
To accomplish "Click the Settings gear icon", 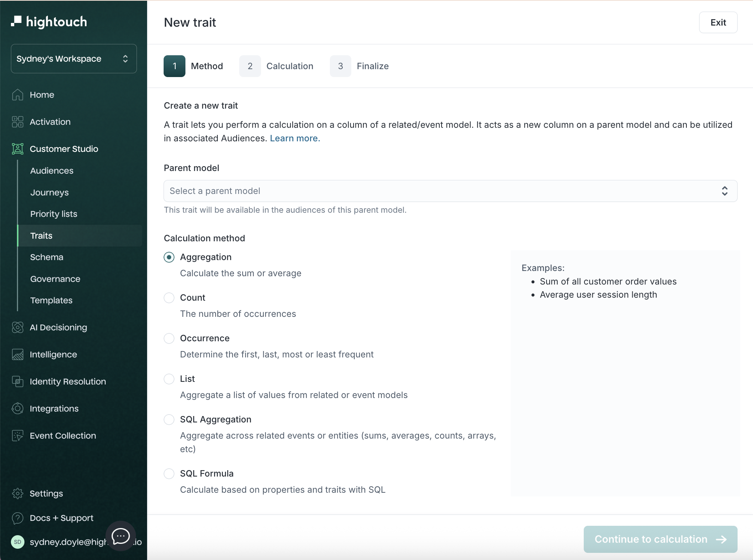I will pyautogui.click(x=17, y=493).
